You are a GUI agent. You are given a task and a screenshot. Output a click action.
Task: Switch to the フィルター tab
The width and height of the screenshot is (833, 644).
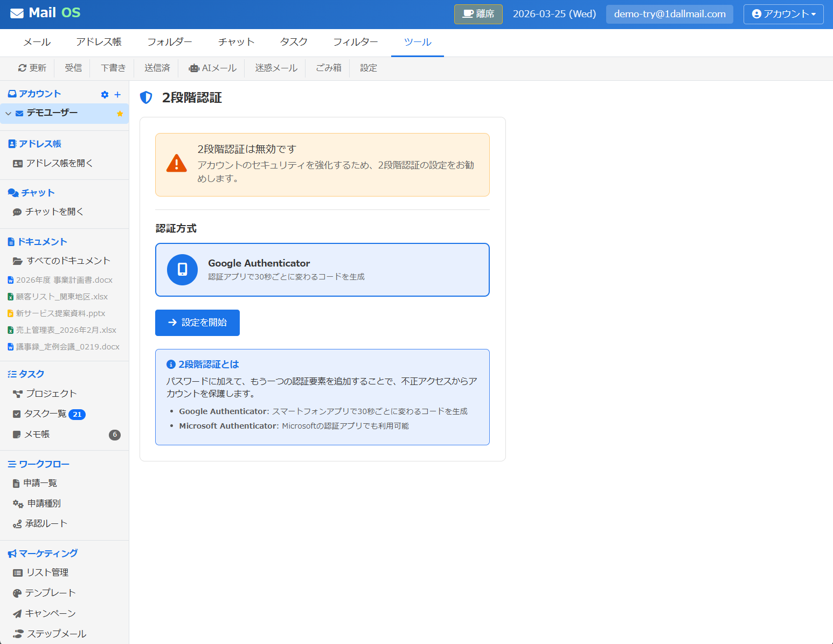355,41
